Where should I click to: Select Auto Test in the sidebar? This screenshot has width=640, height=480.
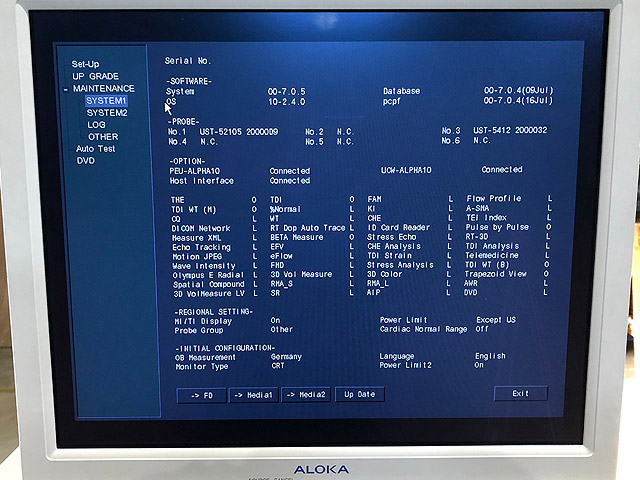(x=96, y=149)
